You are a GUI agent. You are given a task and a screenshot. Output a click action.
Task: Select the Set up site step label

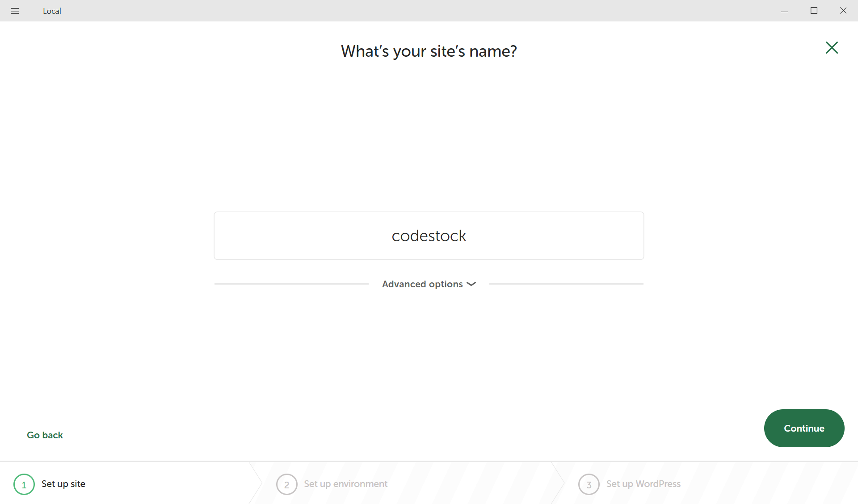coord(63,484)
